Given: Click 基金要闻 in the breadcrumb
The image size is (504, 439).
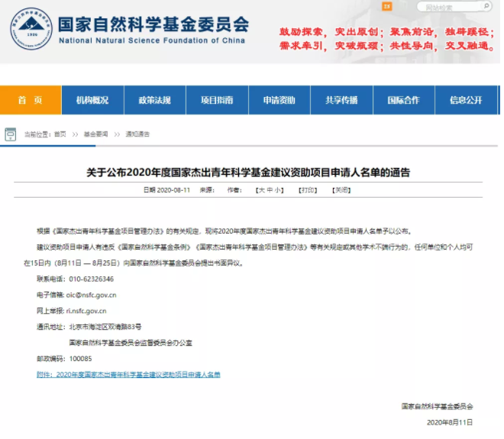Looking at the screenshot, I should 96,134.
